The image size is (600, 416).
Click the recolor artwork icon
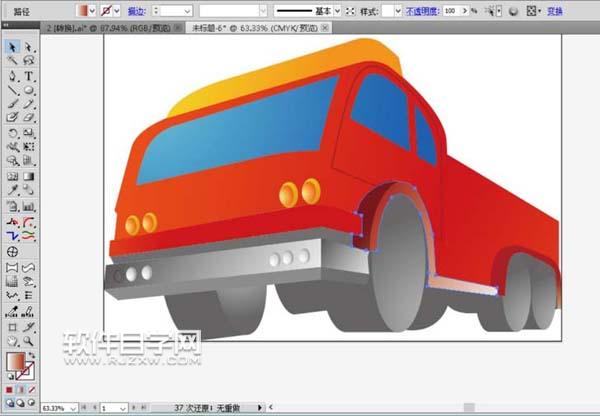click(x=514, y=11)
